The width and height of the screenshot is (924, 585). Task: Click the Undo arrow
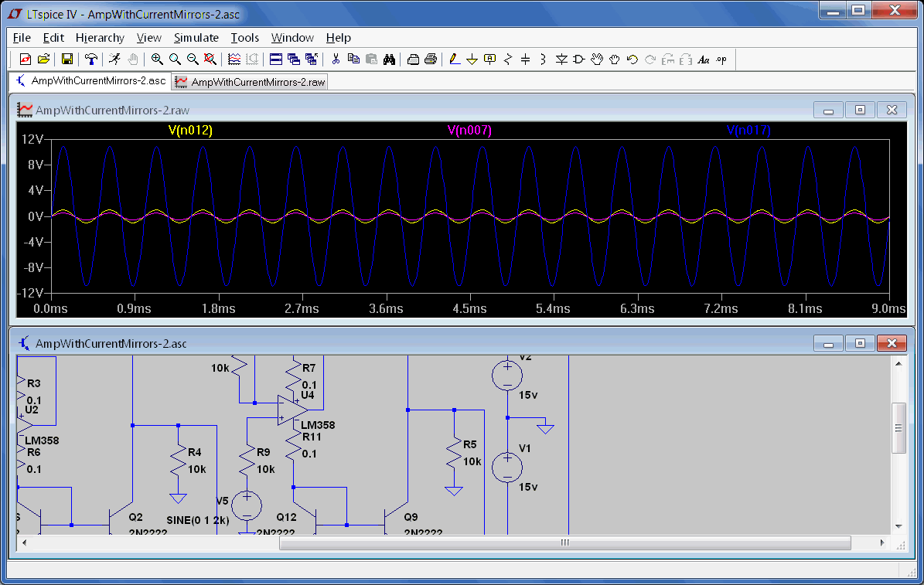pos(632,59)
